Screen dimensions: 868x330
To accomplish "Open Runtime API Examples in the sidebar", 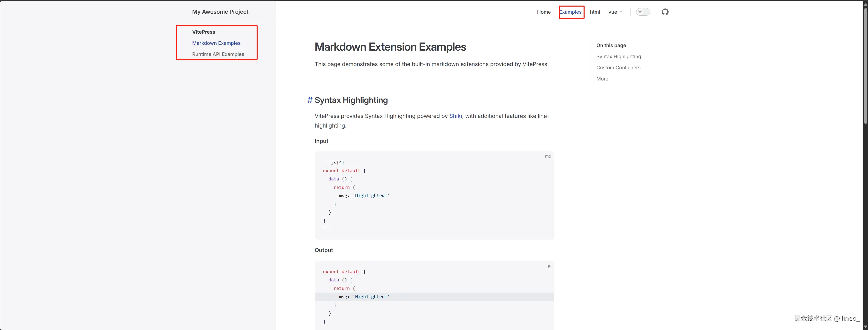I will (x=218, y=54).
